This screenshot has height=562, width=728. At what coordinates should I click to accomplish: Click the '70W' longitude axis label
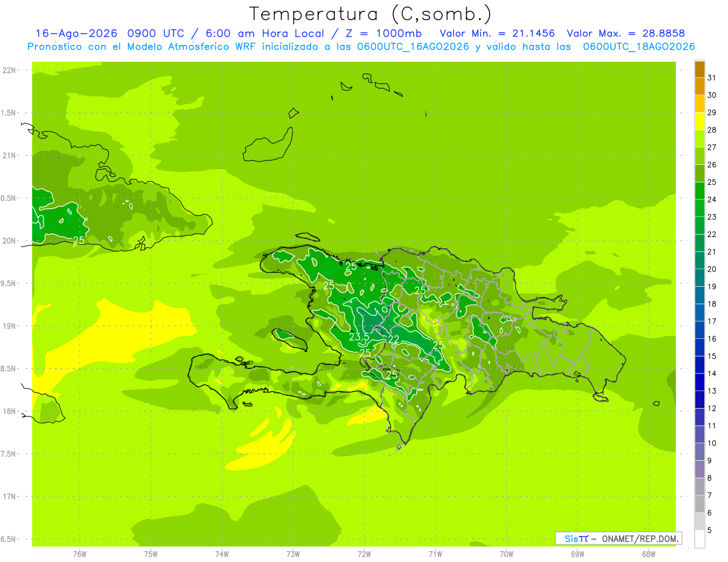[x=507, y=554]
